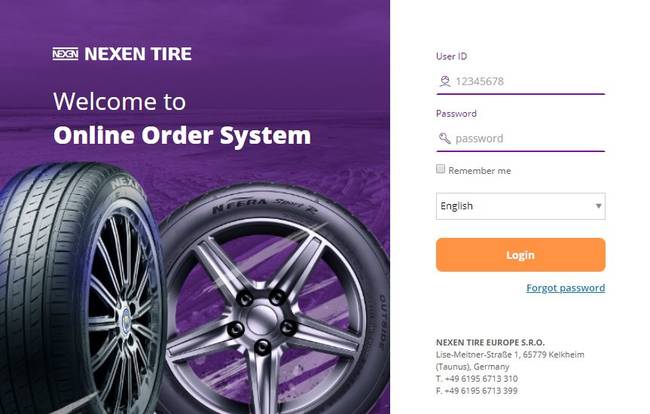650x414 pixels.
Task: Enable the Remember me checkbox
Action: (x=440, y=169)
